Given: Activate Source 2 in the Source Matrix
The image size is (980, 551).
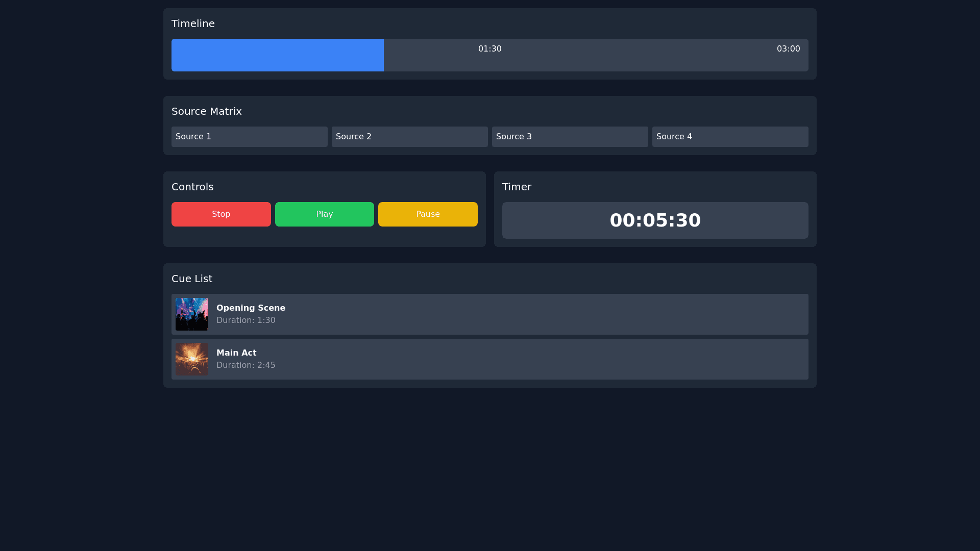Looking at the screenshot, I should pyautogui.click(x=409, y=137).
